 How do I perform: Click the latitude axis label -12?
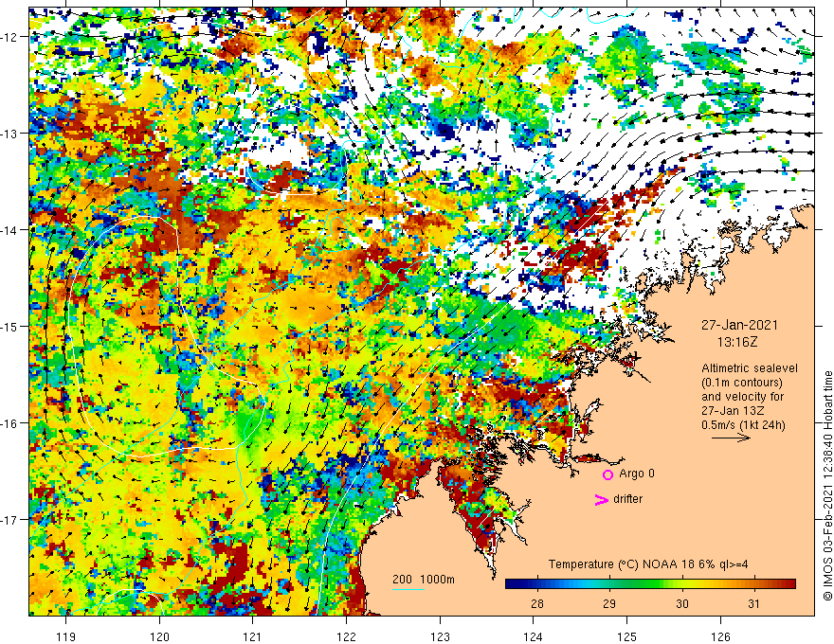click(10, 37)
